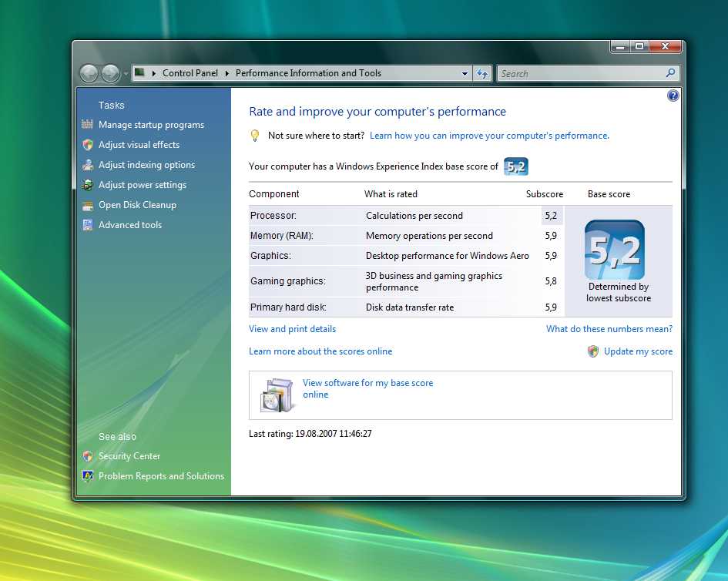Click the Tasks heading in sidebar
This screenshot has width=728, height=581.
click(112, 105)
